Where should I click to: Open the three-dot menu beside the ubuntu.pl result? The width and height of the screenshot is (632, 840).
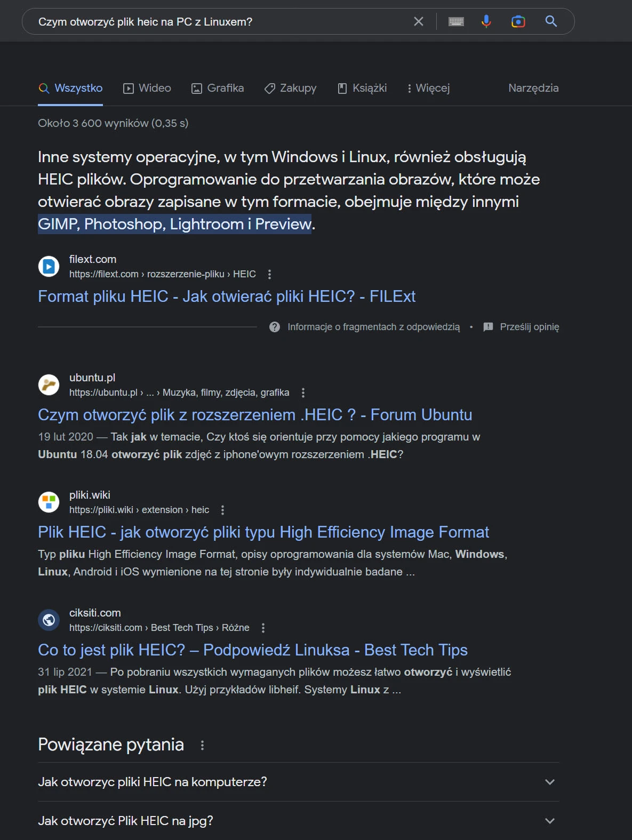[303, 393]
